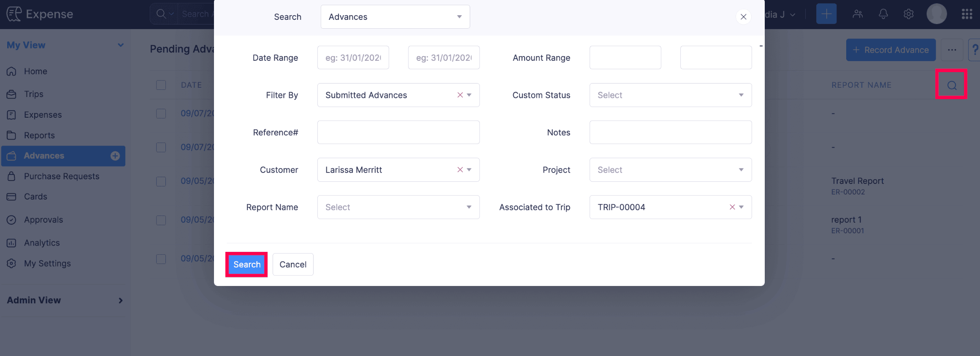Open the Search module dropdown showing Advances
Viewport: 980px width, 356px height.
coord(395,17)
